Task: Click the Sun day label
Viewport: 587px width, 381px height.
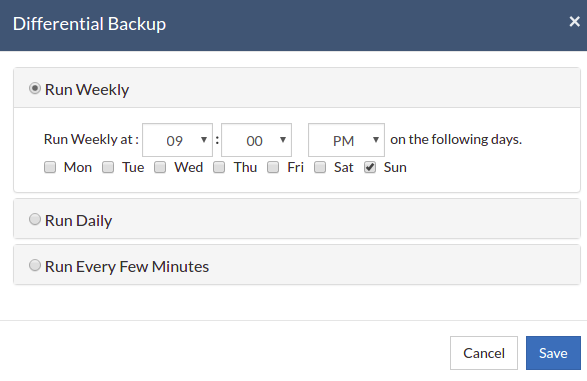Action: (x=395, y=167)
